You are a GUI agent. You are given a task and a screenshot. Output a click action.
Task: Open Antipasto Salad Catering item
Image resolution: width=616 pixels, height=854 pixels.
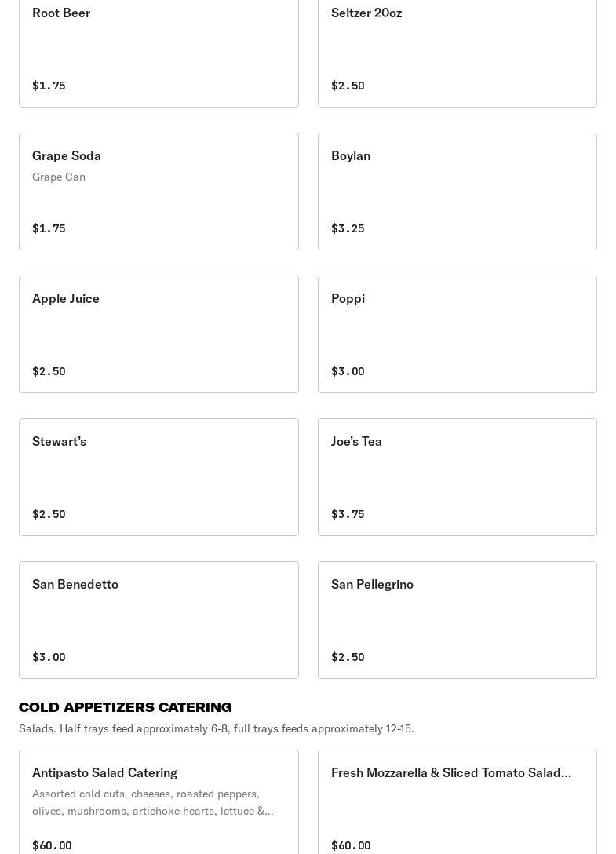tap(159, 801)
